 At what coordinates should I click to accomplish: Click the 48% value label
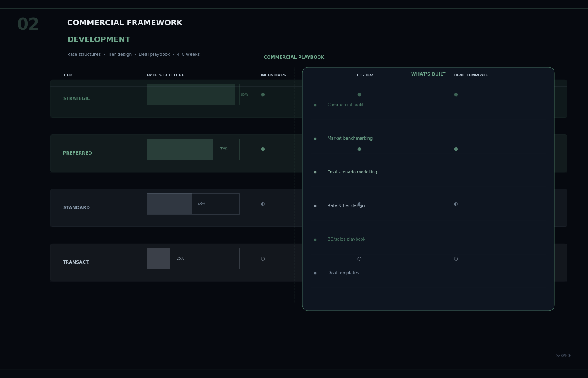(201, 204)
